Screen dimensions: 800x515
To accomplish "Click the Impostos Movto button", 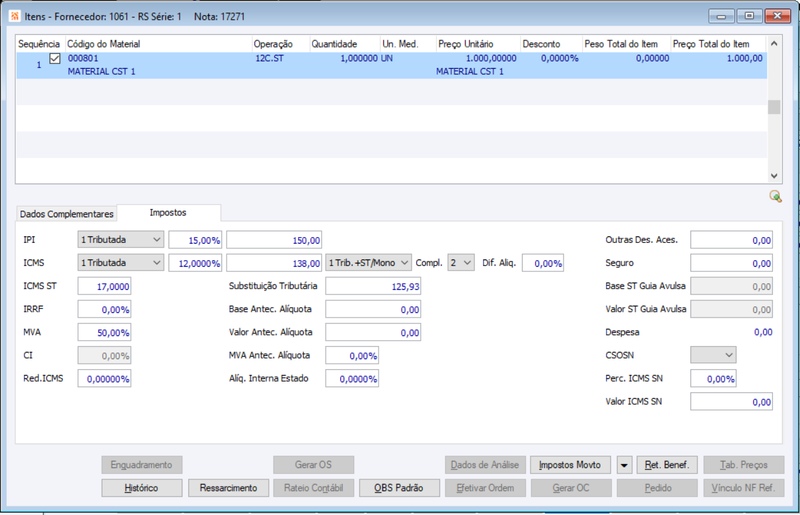I will click(570, 465).
